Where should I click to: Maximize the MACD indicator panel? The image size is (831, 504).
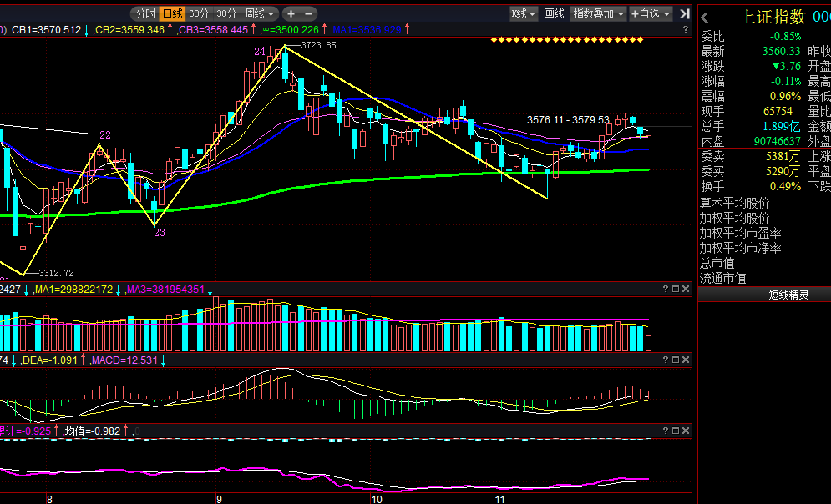676,360
